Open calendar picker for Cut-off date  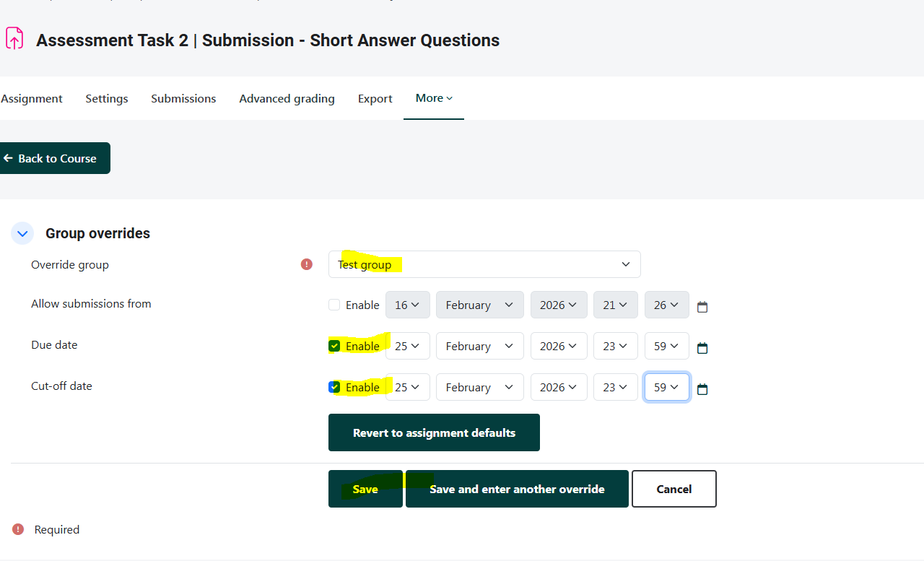coord(702,389)
